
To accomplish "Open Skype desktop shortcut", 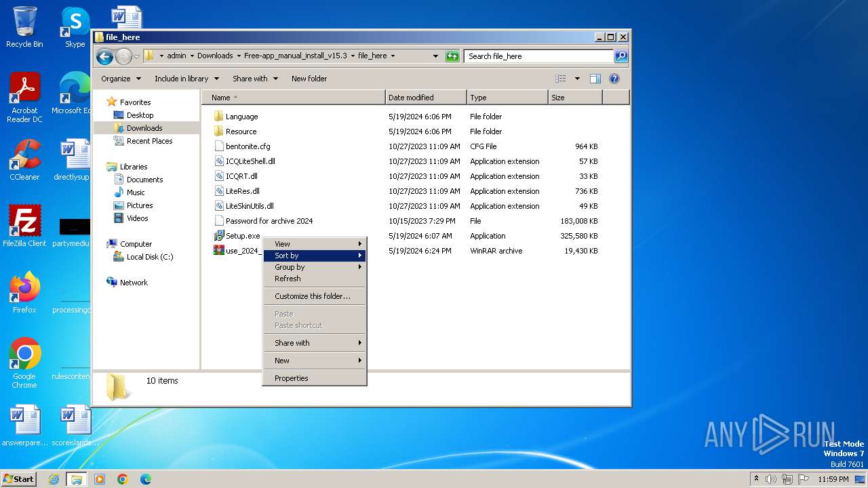I will [x=75, y=27].
